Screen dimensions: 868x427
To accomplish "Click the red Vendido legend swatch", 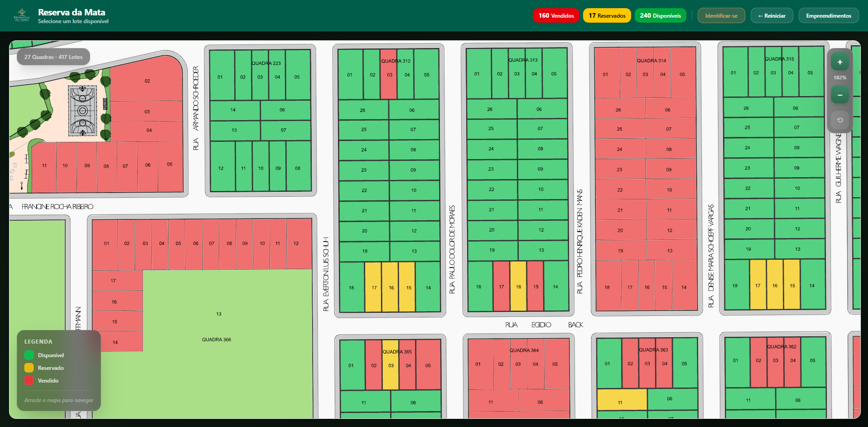I will point(29,380).
